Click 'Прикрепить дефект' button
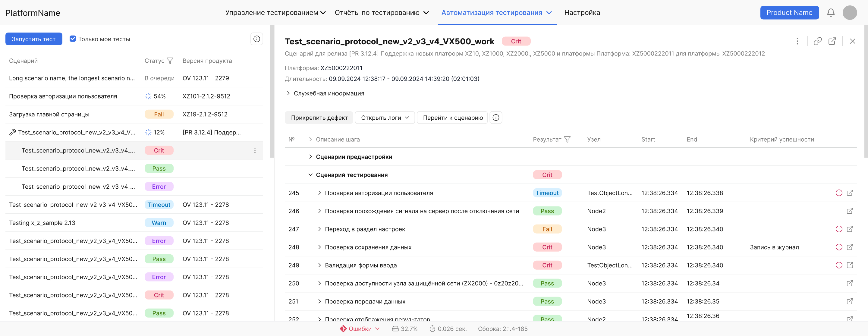868x336 pixels. pyautogui.click(x=319, y=118)
